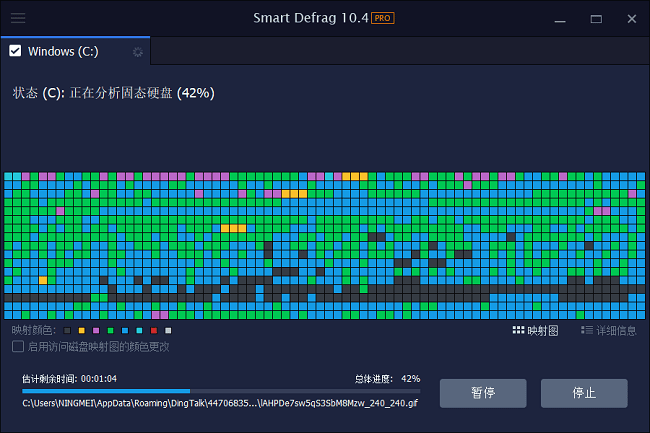
Task: Pick the orange map color swatch
Action: pyautogui.click(x=82, y=330)
